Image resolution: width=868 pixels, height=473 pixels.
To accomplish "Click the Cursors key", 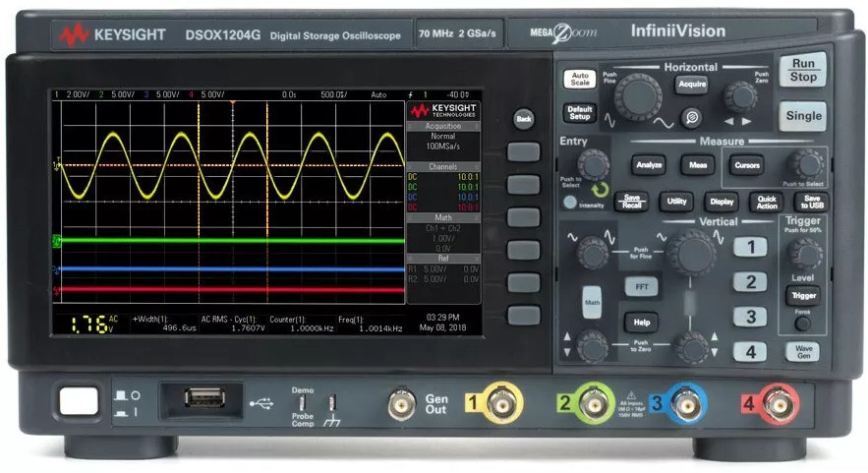I will [747, 165].
